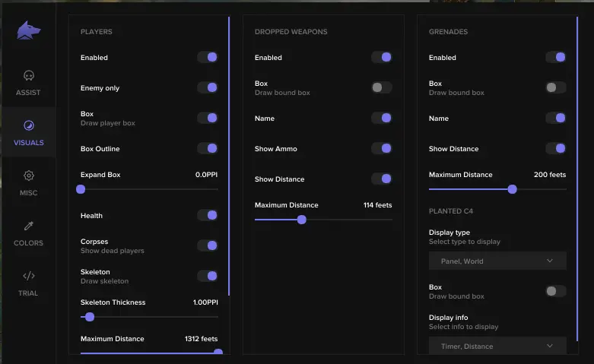Open the Colors eyedropper icon
The image size is (594, 364).
point(28,226)
